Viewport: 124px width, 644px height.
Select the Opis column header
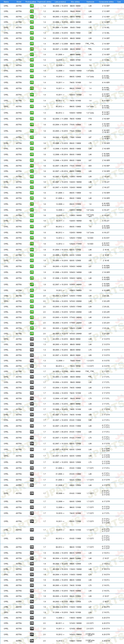point(119,2)
